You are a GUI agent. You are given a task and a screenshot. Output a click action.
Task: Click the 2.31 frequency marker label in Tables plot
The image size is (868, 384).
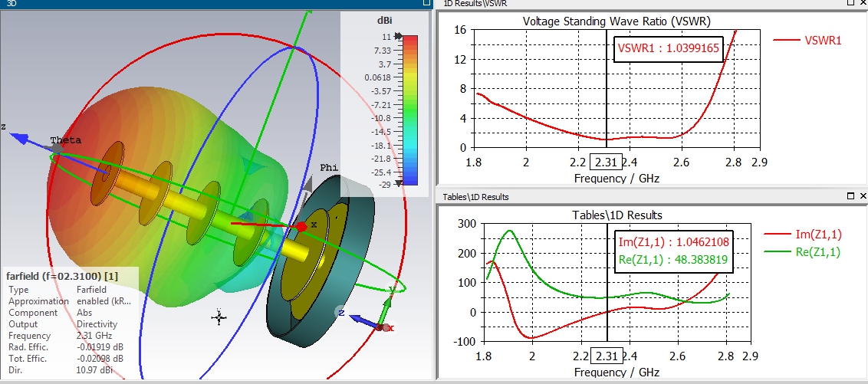tap(607, 356)
